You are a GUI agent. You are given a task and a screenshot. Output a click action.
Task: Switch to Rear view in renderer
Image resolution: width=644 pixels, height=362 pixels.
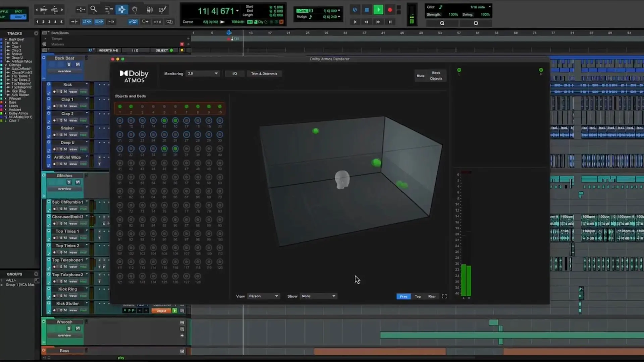[432, 296]
